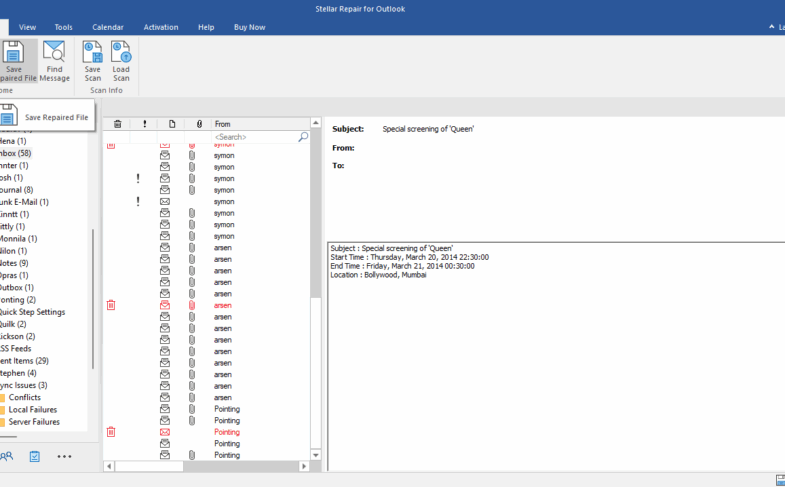Image resolution: width=785 pixels, height=487 pixels.
Task: Sort by the item type page column header
Action: 172,124
